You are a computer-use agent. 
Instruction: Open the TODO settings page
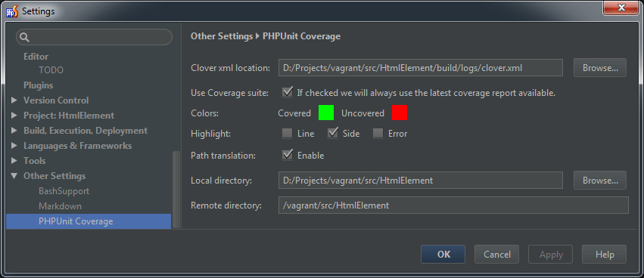tap(51, 70)
